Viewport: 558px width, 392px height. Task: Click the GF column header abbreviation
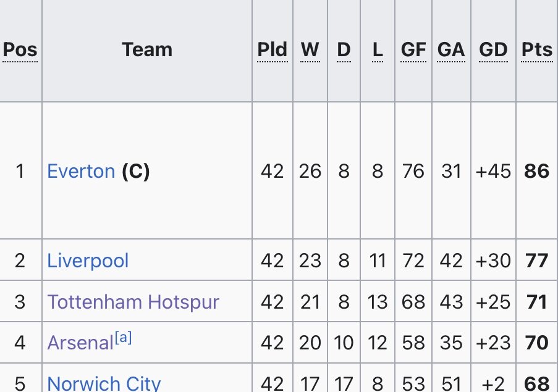(413, 49)
